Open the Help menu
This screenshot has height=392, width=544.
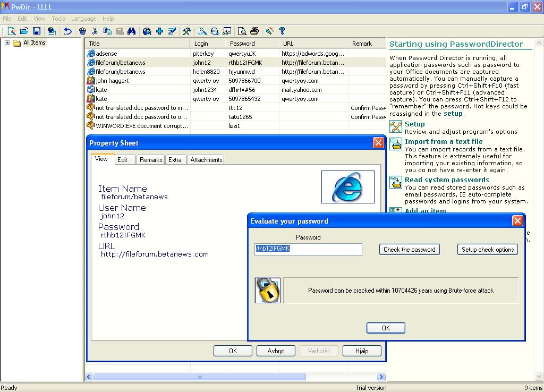pos(108,19)
